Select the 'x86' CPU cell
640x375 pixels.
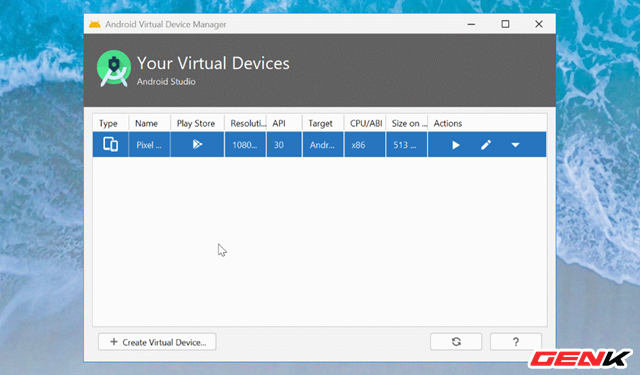[365, 144]
